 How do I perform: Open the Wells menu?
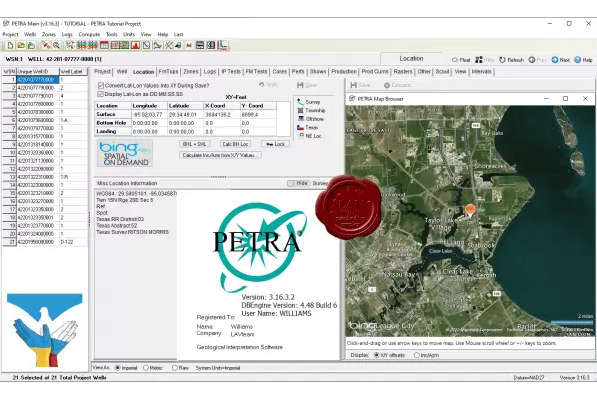(30, 34)
